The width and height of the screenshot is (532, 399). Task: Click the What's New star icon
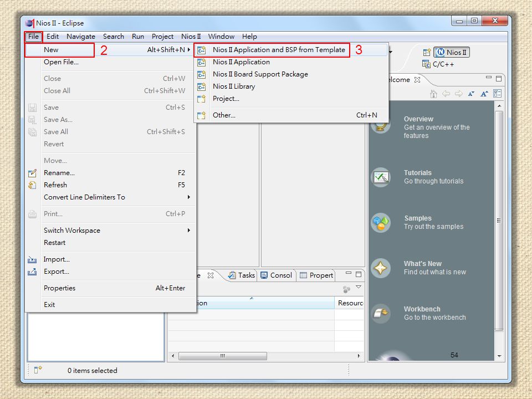pos(381,268)
